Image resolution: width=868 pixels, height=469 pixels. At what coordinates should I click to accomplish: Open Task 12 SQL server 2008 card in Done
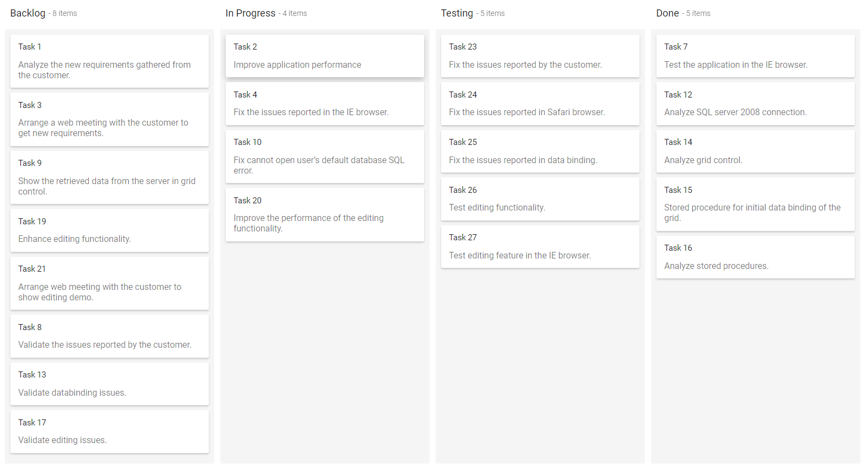[755, 104]
